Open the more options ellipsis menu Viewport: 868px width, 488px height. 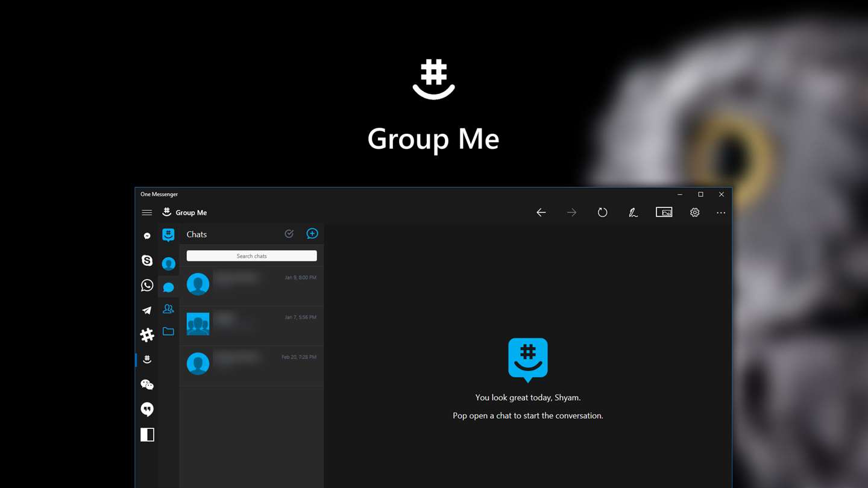point(721,213)
